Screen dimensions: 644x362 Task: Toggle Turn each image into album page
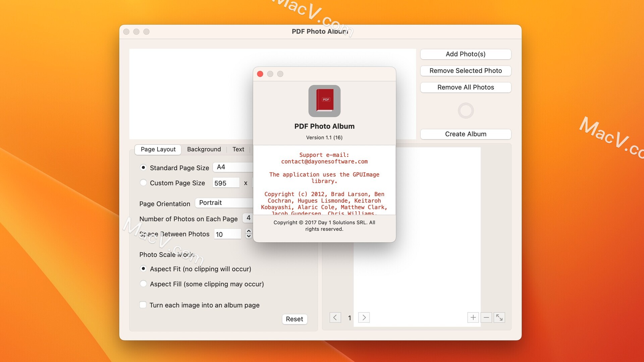tap(143, 305)
